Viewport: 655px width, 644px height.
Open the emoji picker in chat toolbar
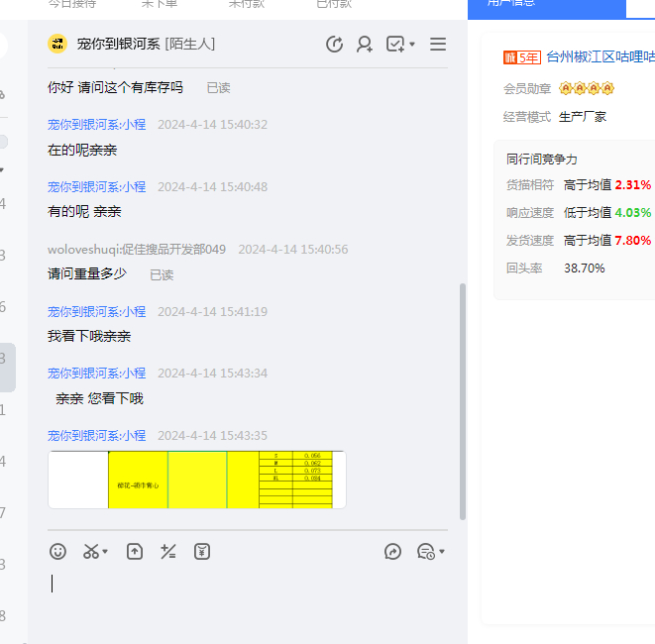coord(58,552)
